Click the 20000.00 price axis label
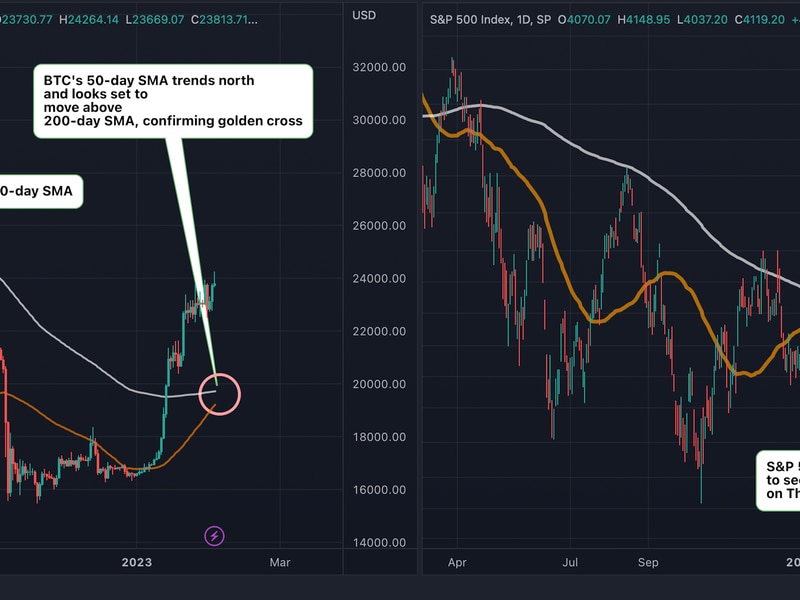The image size is (800, 600). click(x=380, y=384)
